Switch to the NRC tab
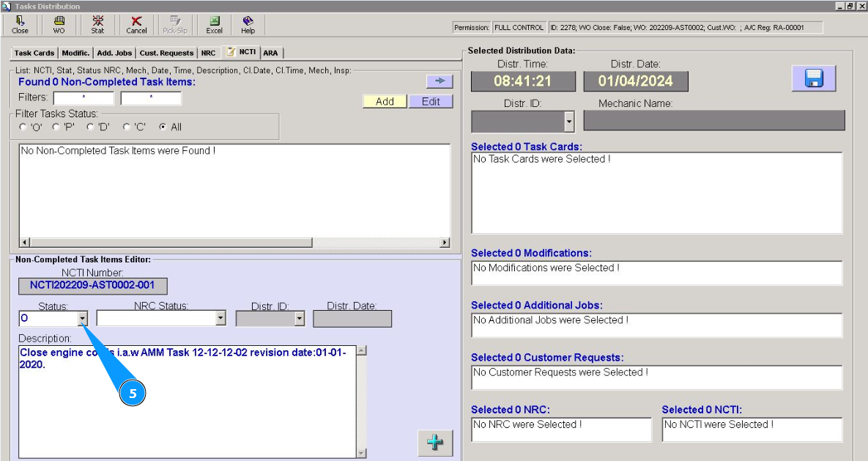868x461 pixels. [208, 53]
